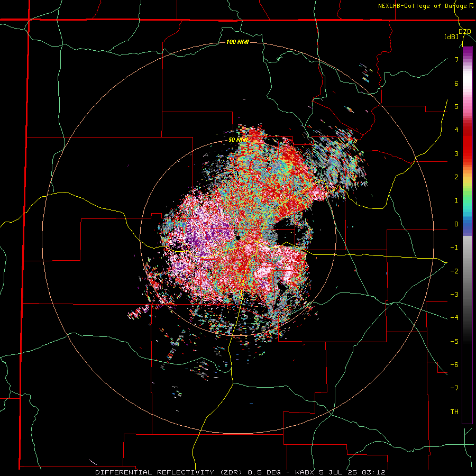Click the 5 value on color scale
The width and height of the screenshot is (476, 476).
coord(456,106)
